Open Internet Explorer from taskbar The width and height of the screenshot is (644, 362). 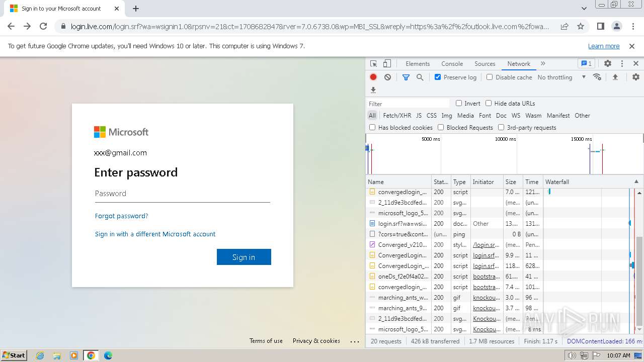pyautogui.click(x=40, y=355)
